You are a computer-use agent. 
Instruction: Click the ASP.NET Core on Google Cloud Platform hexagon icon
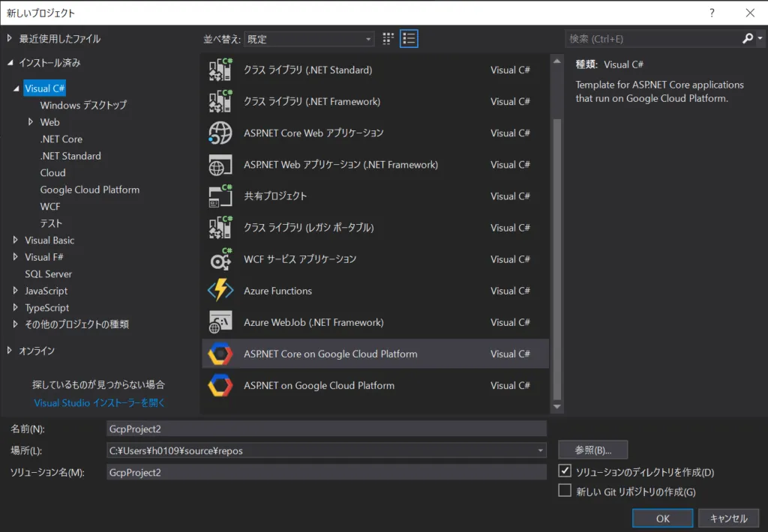220,354
